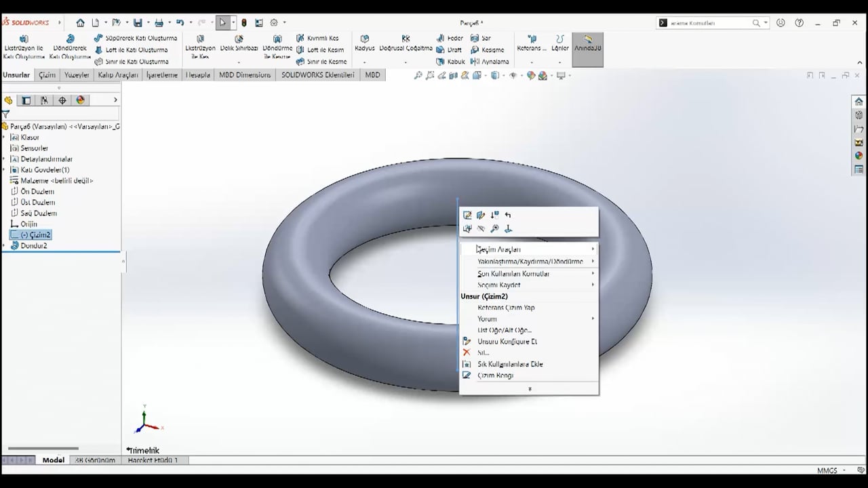The height and width of the screenshot is (488, 868).
Task: Click the Hide icon in context toolbar
Action: coord(481,229)
